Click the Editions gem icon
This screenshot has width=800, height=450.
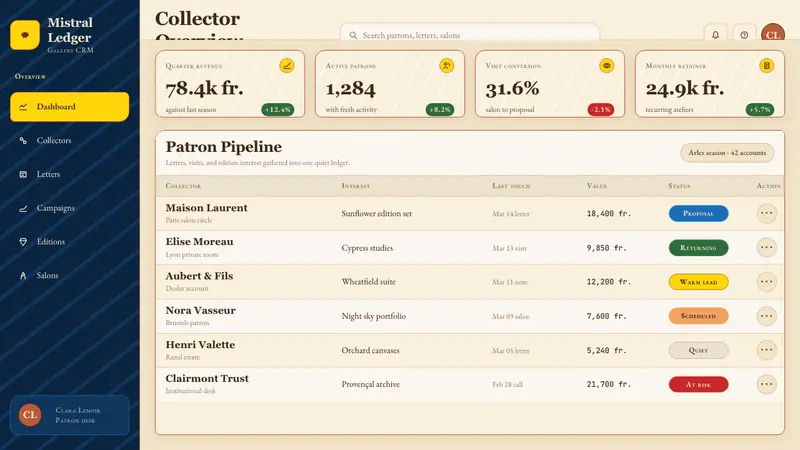point(23,242)
